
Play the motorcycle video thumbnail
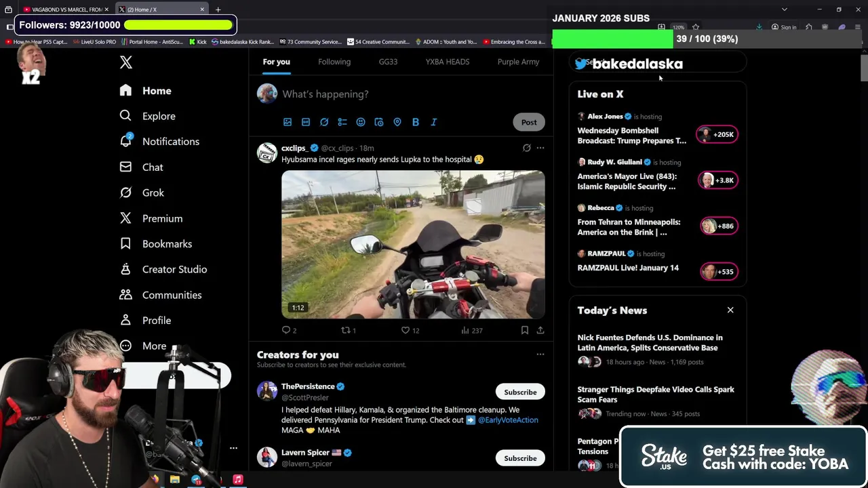click(413, 244)
